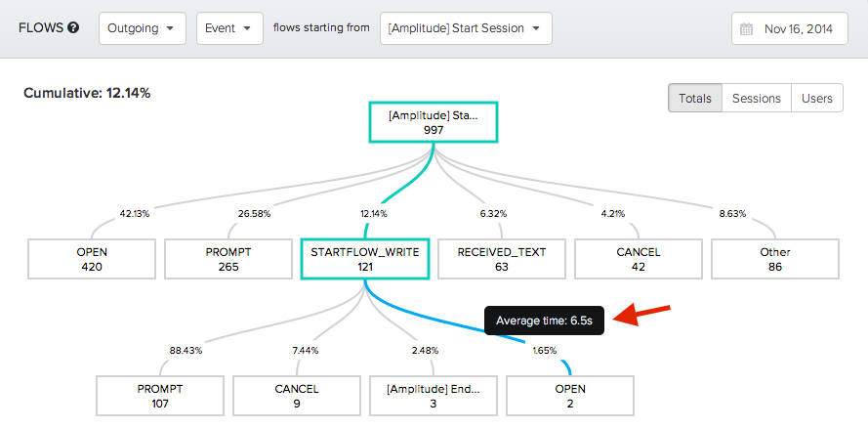The height and width of the screenshot is (429, 868).
Task: Click the STARTFLOW_WRITE node with 121
Action: coord(365,260)
